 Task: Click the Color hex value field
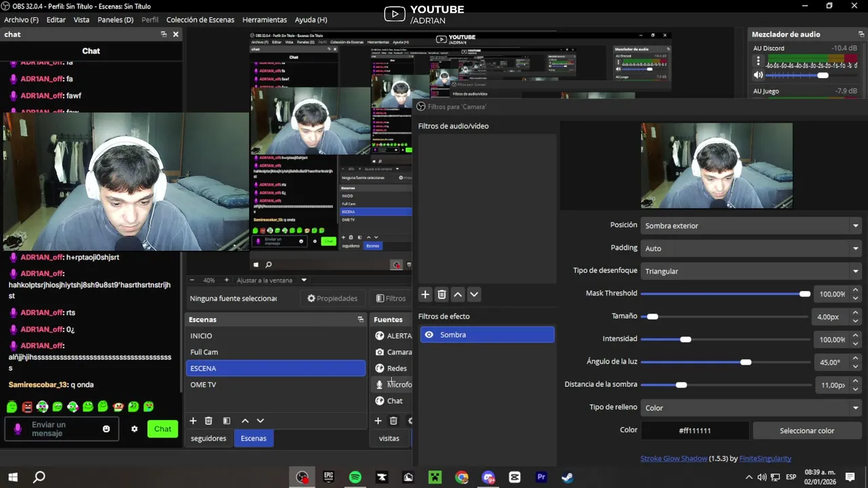point(695,430)
